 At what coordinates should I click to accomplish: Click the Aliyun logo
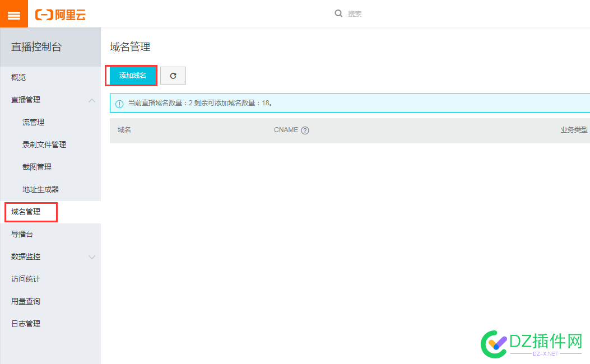click(60, 15)
